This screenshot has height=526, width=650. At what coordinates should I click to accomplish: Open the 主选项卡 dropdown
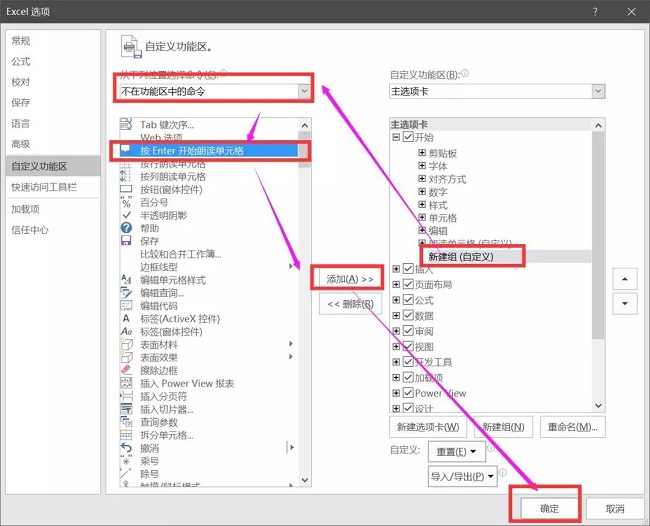(x=598, y=91)
